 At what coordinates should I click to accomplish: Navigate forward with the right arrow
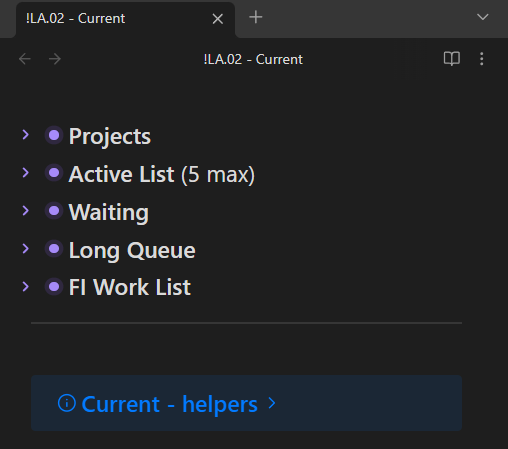(55, 59)
